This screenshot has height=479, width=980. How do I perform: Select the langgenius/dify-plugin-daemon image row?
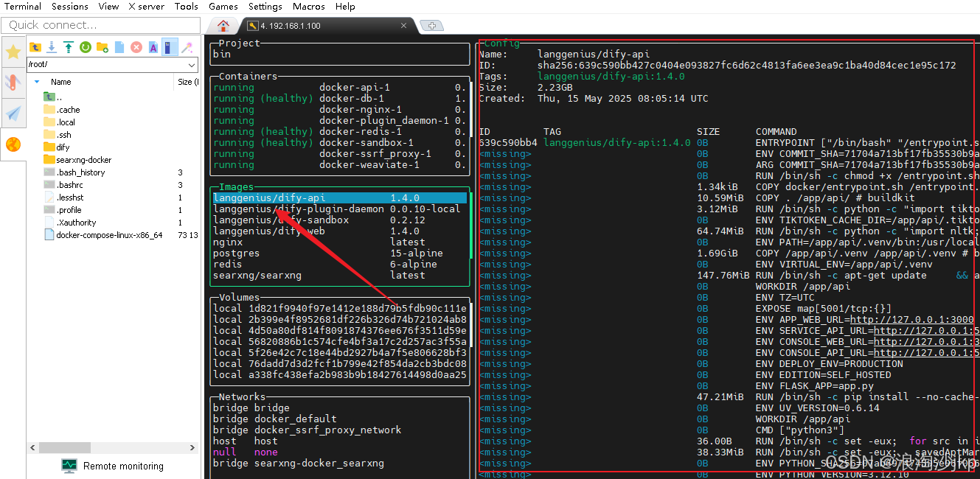pos(340,209)
